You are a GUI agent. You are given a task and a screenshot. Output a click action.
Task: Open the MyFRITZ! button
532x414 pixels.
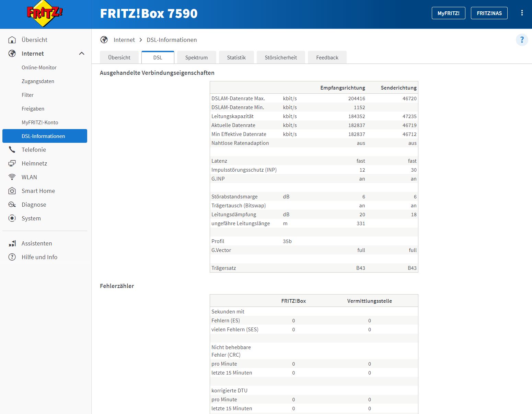point(448,13)
